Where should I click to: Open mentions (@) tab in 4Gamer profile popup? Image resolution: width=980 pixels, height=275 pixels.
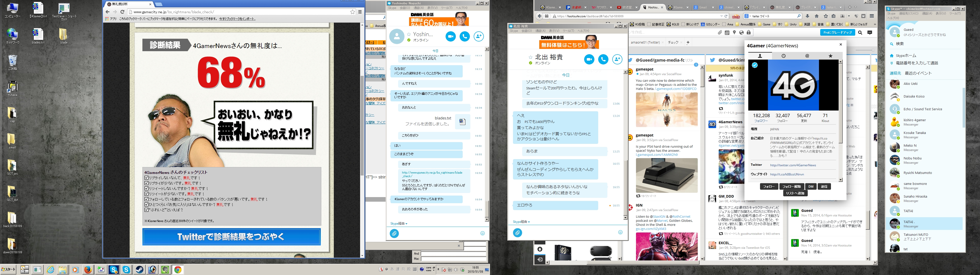pyautogui.click(x=807, y=56)
